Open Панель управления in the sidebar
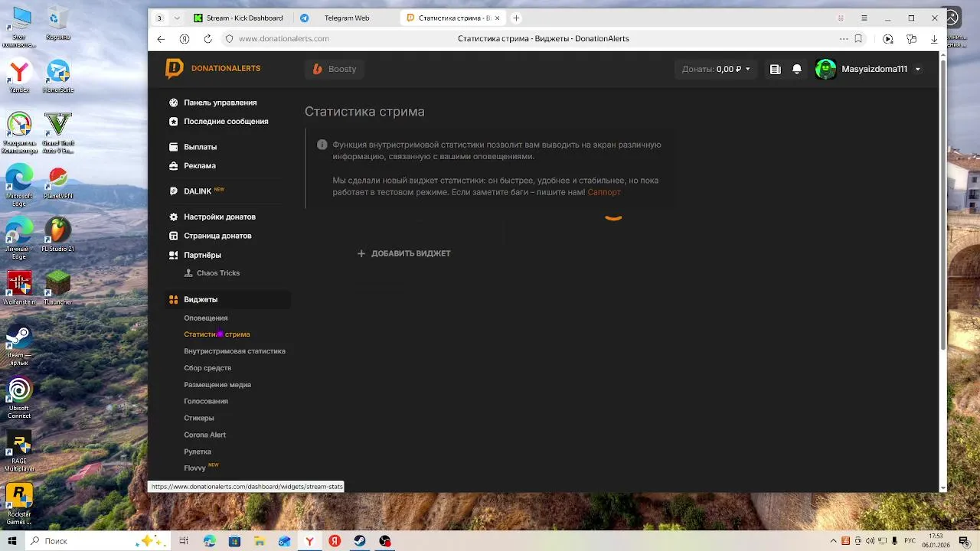 coord(220,103)
